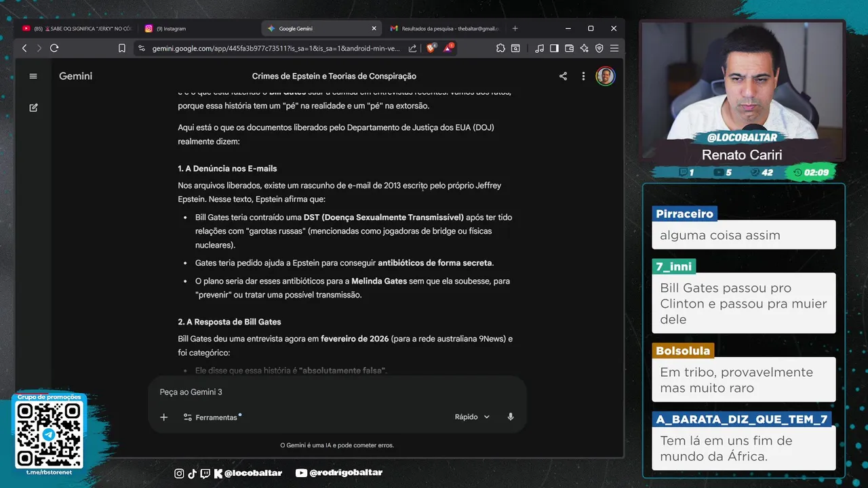Click heading "2. A Resposta de Bill Gates"
Image resolution: width=868 pixels, height=488 pixels.
pos(229,322)
